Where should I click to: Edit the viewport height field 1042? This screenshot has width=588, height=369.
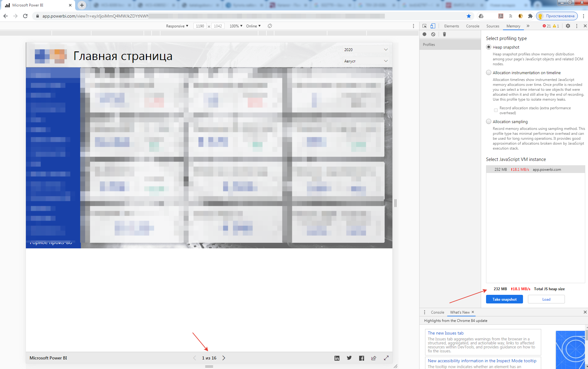click(218, 26)
